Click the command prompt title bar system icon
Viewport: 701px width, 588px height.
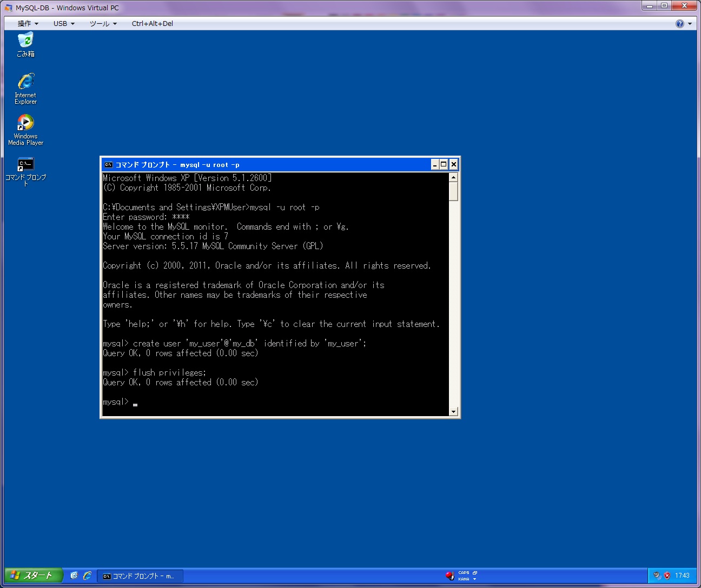(x=108, y=165)
